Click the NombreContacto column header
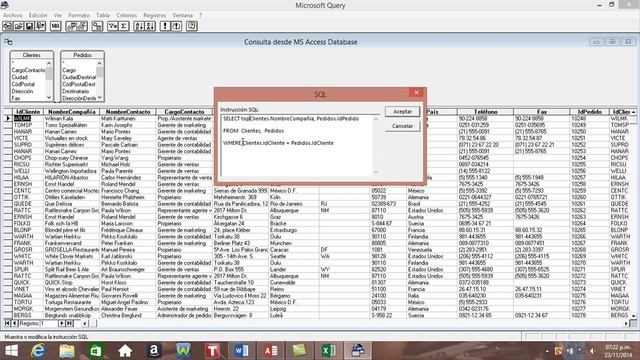Viewport: 640px width, 360px height. [128, 111]
